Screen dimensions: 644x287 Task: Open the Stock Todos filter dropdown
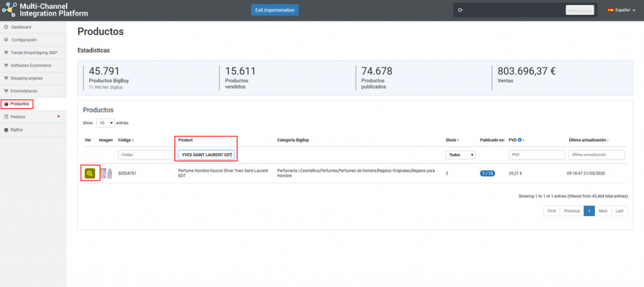click(x=460, y=154)
